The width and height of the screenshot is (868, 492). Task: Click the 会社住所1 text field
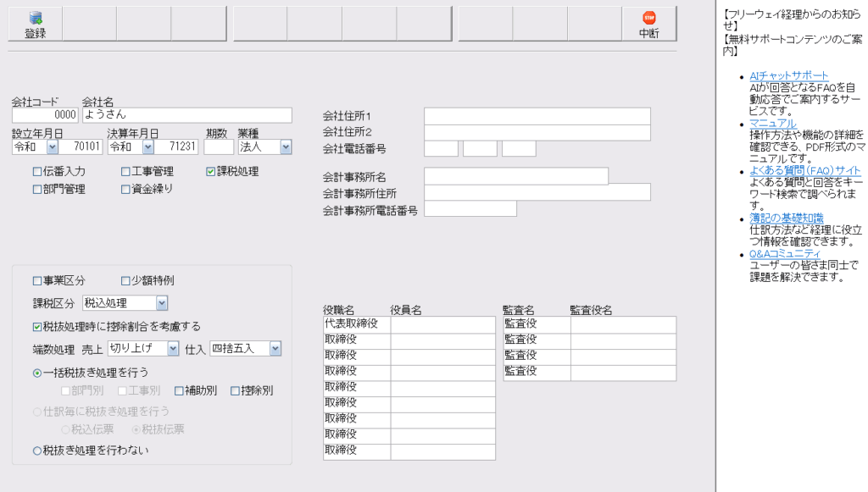(x=537, y=116)
